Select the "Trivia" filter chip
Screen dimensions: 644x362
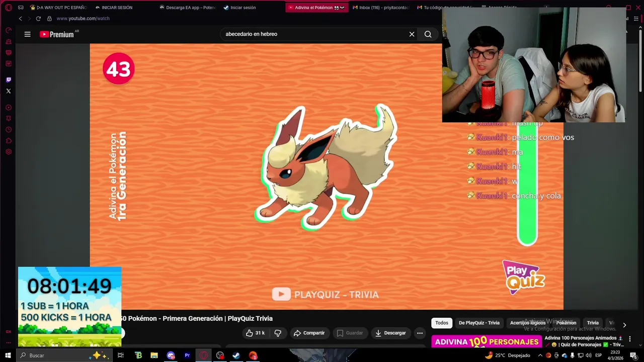coord(593,323)
